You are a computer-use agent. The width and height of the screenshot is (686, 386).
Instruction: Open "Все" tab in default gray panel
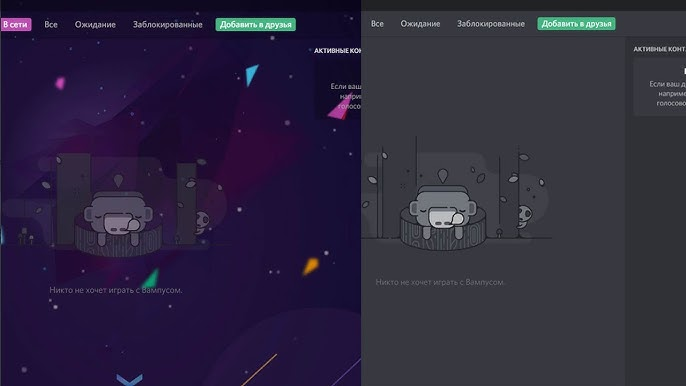click(x=377, y=24)
